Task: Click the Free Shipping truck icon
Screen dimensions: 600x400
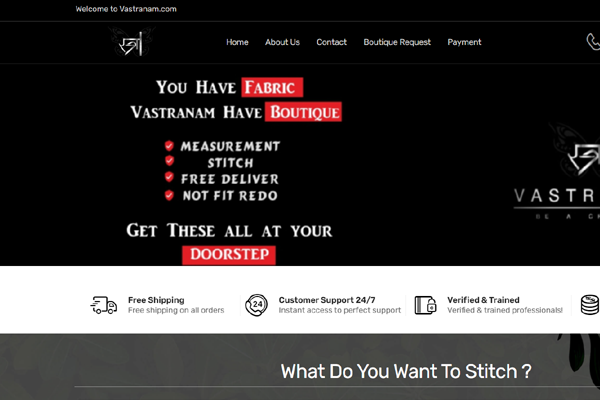Action: point(104,305)
